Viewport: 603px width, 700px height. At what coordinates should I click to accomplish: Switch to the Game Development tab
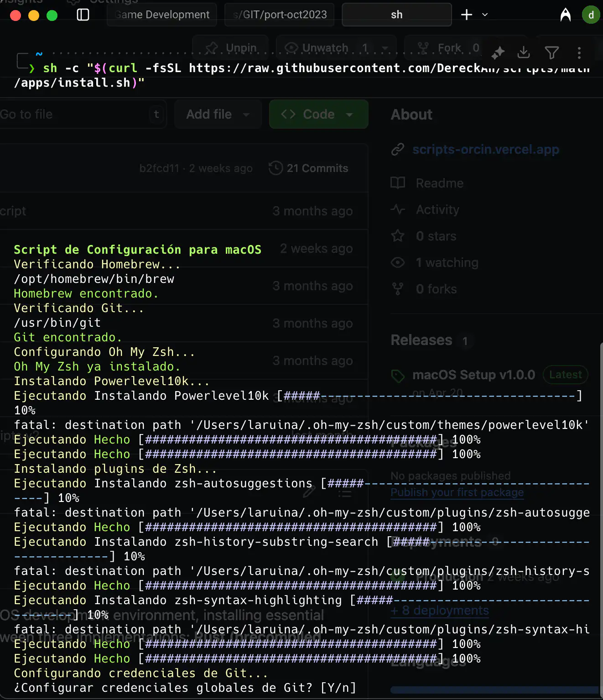tap(162, 15)
